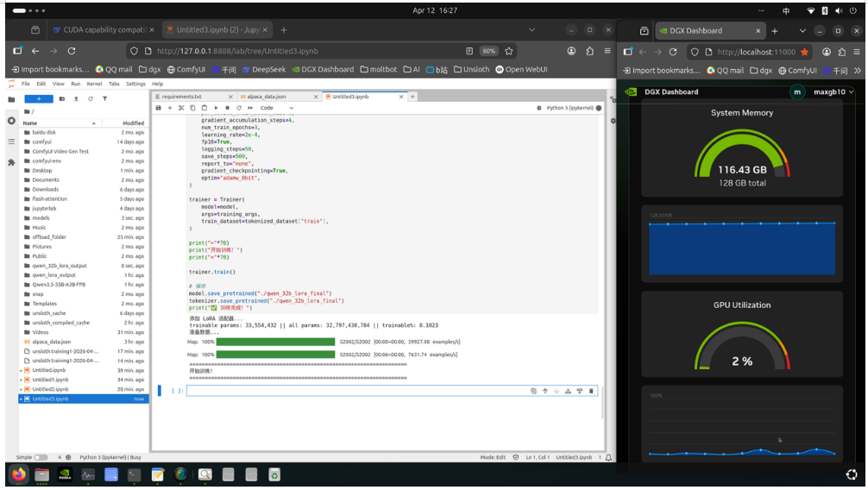
Task: Open the file filter in file browser
Action: click(104, 99)
